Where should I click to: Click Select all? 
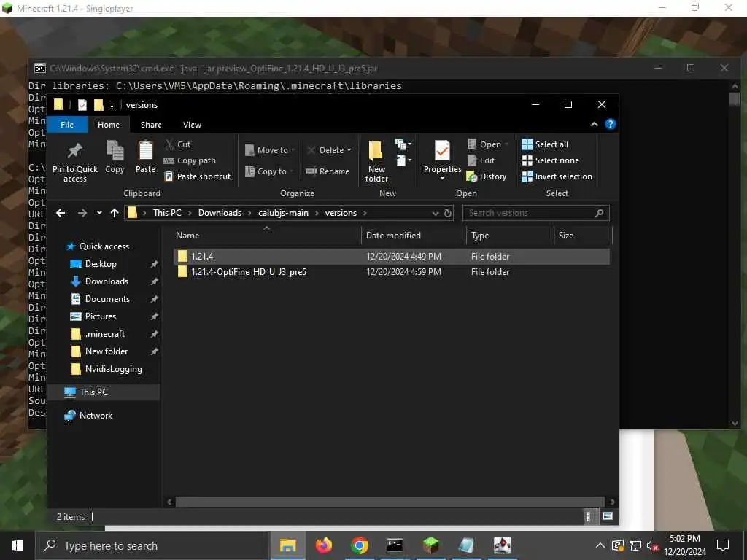(545, 144)
